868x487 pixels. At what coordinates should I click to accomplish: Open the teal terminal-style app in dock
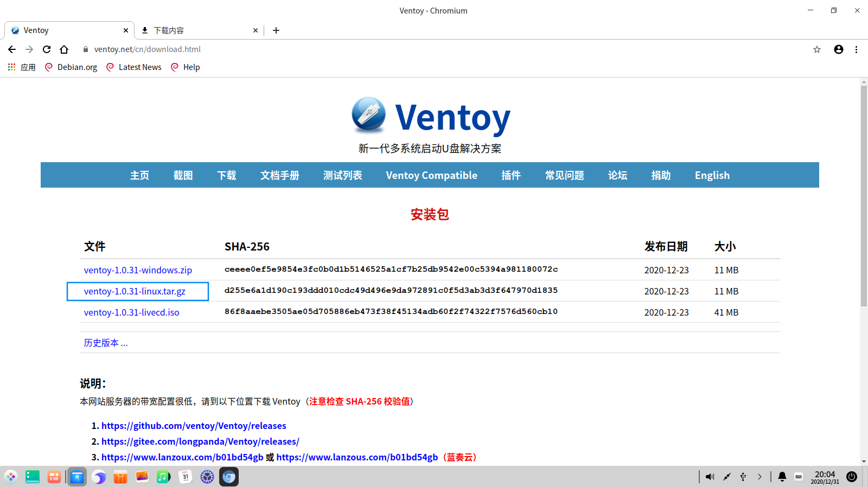(x=33, y=477)
